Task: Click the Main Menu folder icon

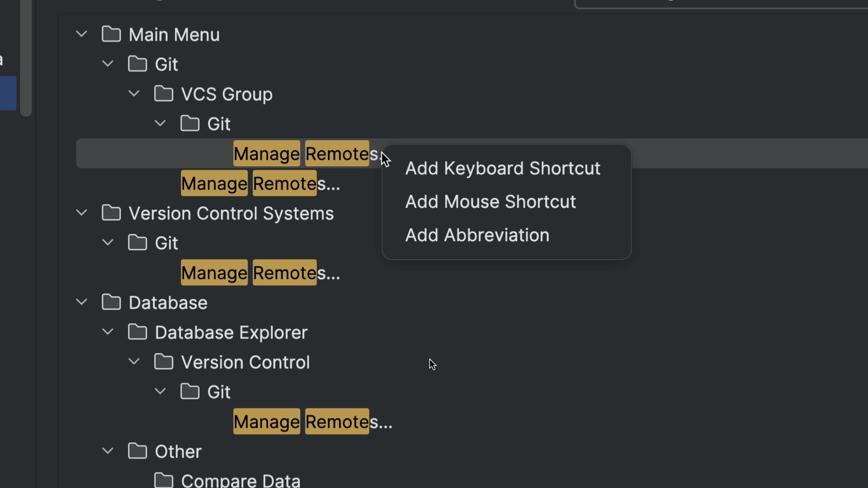Action: point(111,34)
